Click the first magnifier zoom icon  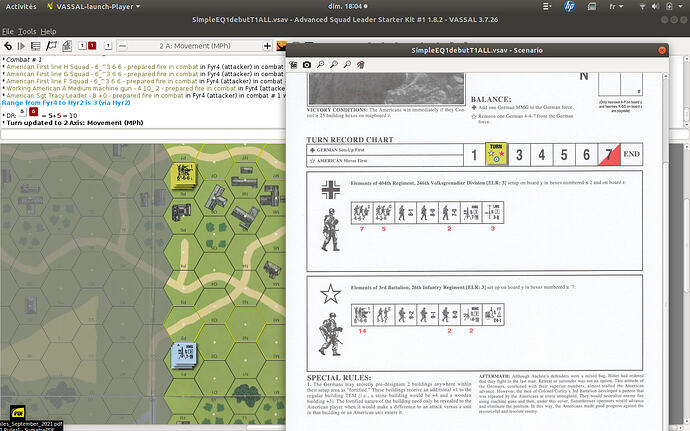(x=320, y=65)
